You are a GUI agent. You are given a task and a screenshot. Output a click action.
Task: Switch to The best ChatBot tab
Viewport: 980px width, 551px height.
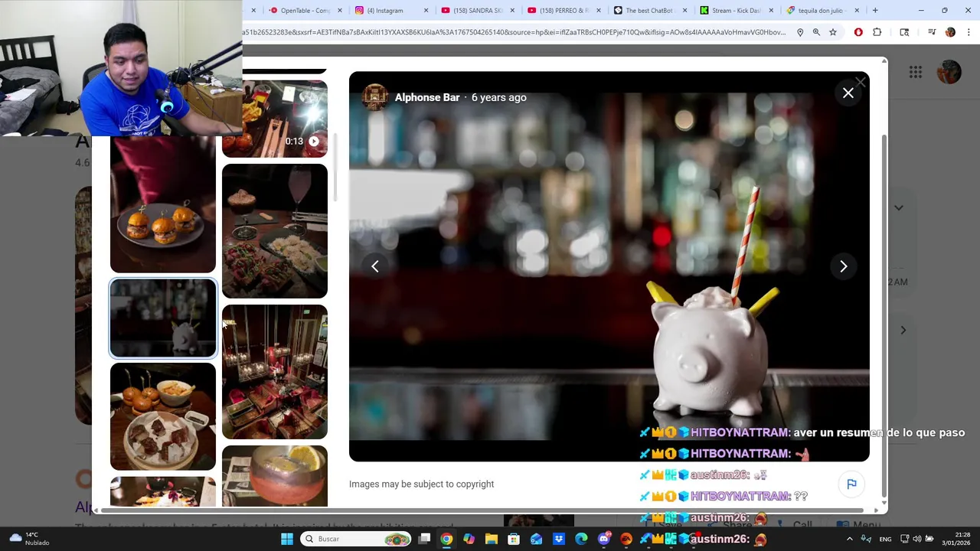pyautogui.click(x=649, y=11)
